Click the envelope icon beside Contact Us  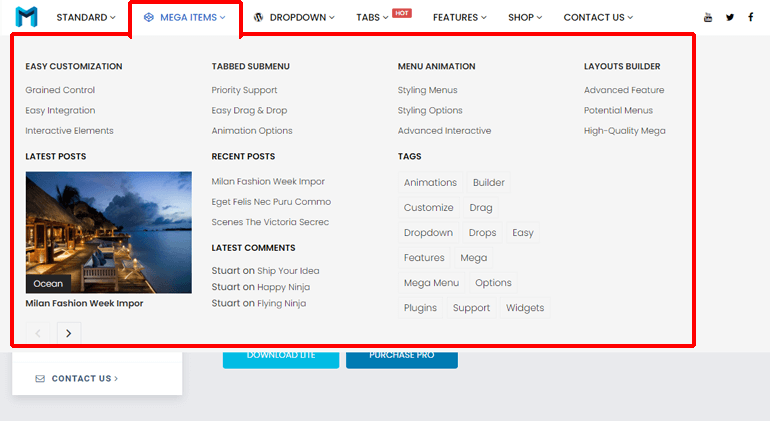click(40, 379)
